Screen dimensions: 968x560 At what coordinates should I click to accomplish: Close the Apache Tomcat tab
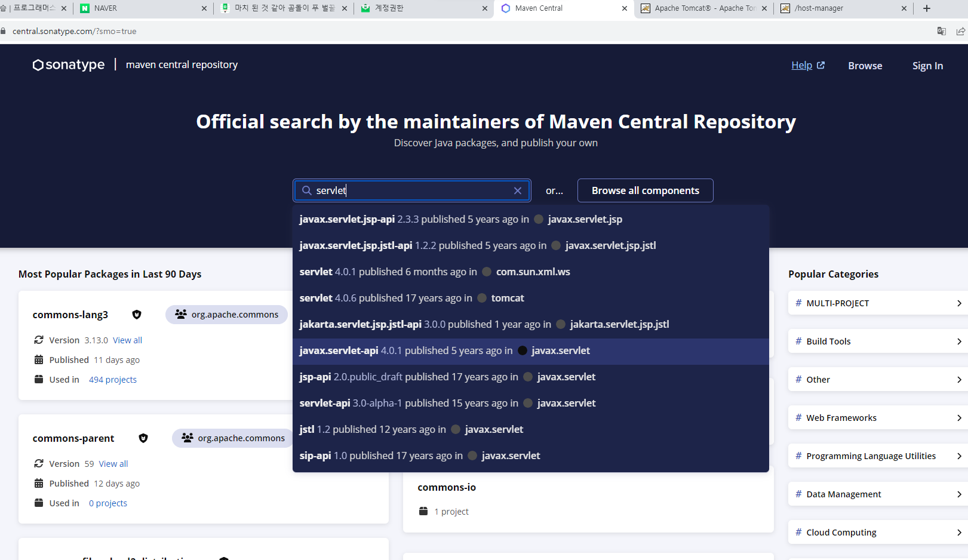(x=764, y=8)
